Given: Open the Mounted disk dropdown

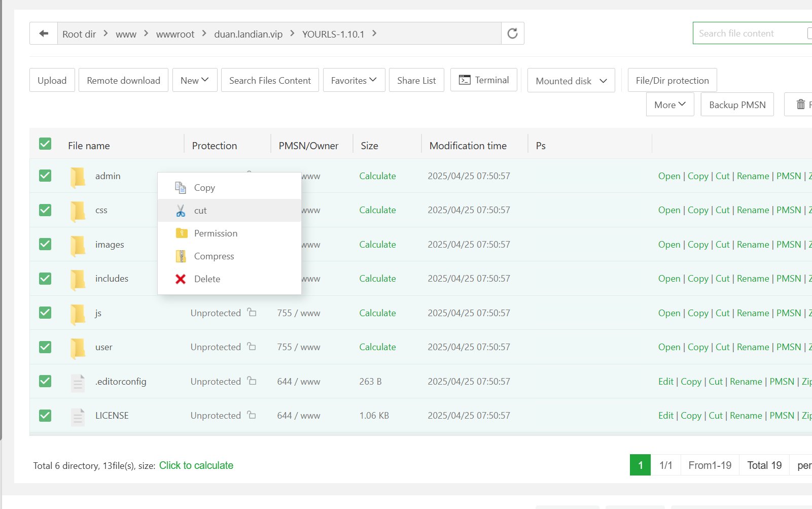Looking at the screenshot, I should coord(571,81).
